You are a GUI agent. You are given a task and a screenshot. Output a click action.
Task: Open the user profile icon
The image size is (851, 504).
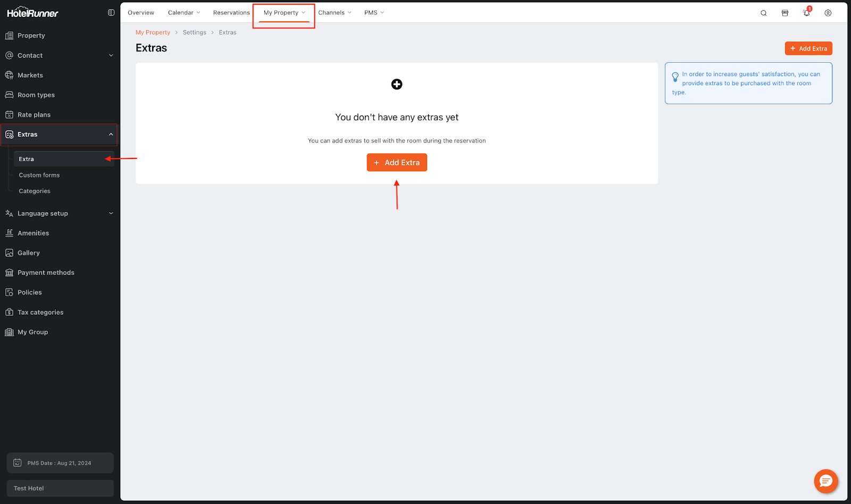[x=828, y=13]
